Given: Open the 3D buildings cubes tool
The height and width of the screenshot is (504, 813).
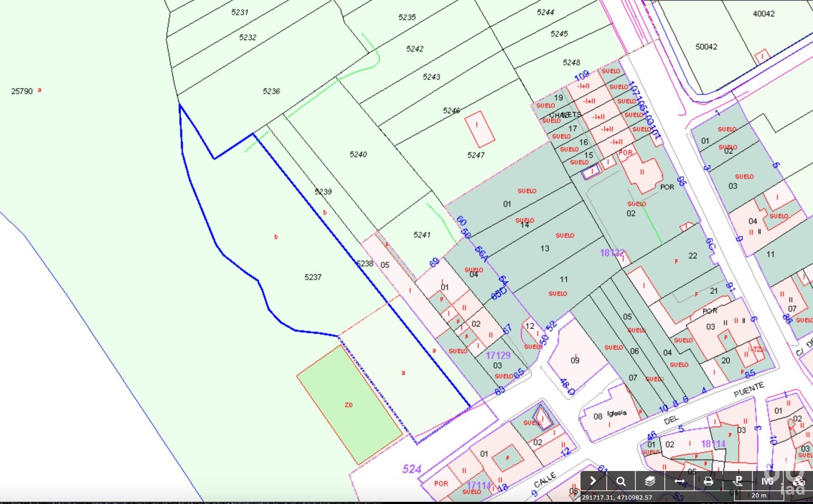Looking at the screenshot, I should click(x=798, y=481).
